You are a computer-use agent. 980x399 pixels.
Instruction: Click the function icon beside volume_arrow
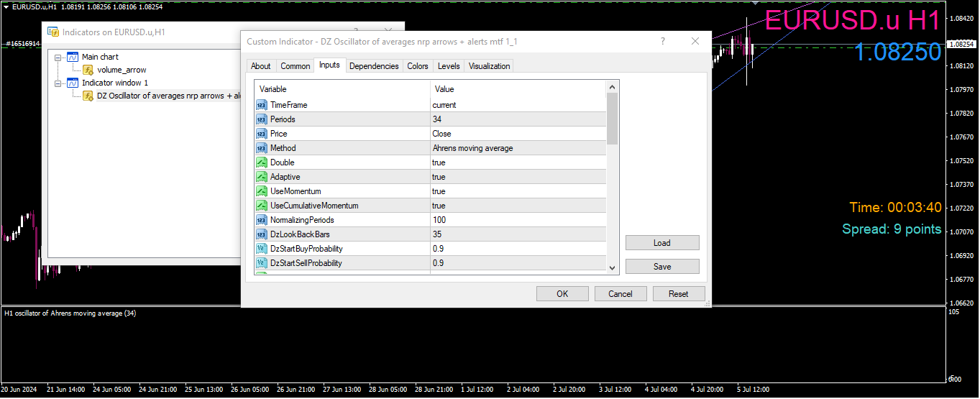click(88, 70)
